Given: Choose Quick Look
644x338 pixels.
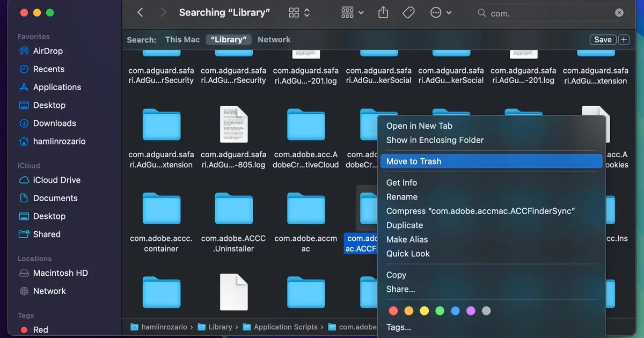Looking at the screenshot, I should (x=408, y=254).
